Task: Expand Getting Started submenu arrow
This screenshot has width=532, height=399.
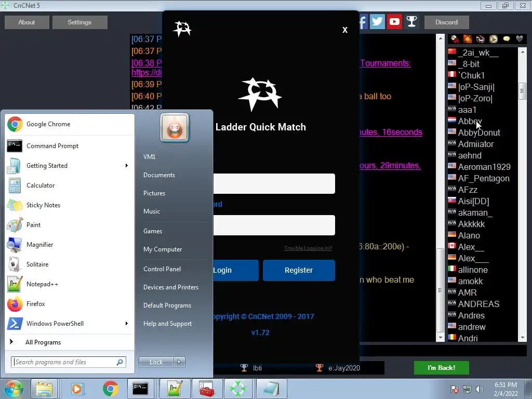Action: click(127, 166)
